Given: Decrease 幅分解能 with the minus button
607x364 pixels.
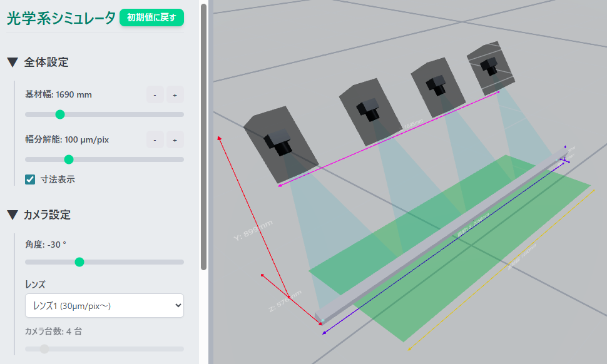Looking at the screenshot, I should (x=155, y=139).
